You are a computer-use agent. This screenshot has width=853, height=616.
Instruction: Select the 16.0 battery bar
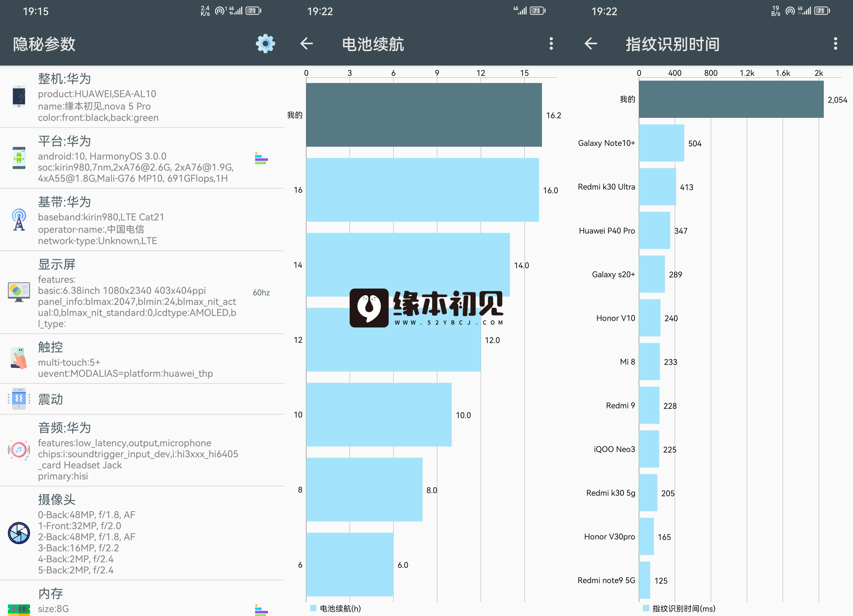[422, 190]
